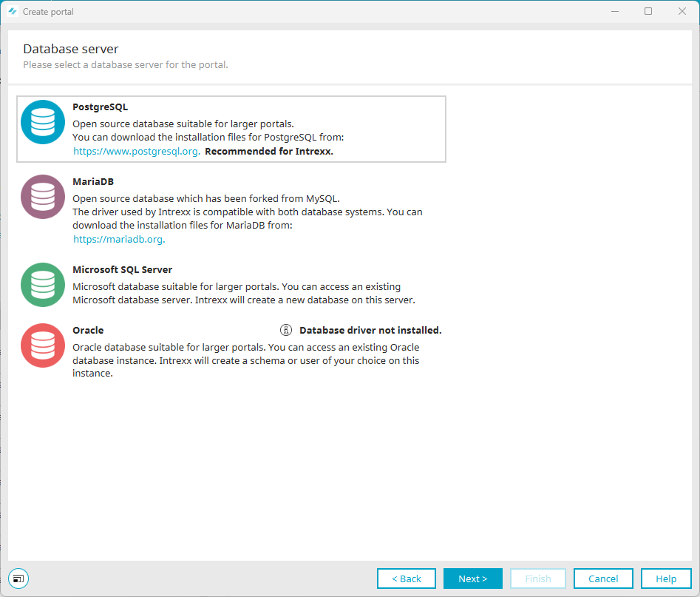
Task: Select the PostgreSQL database icon
Action: point(43,122)
